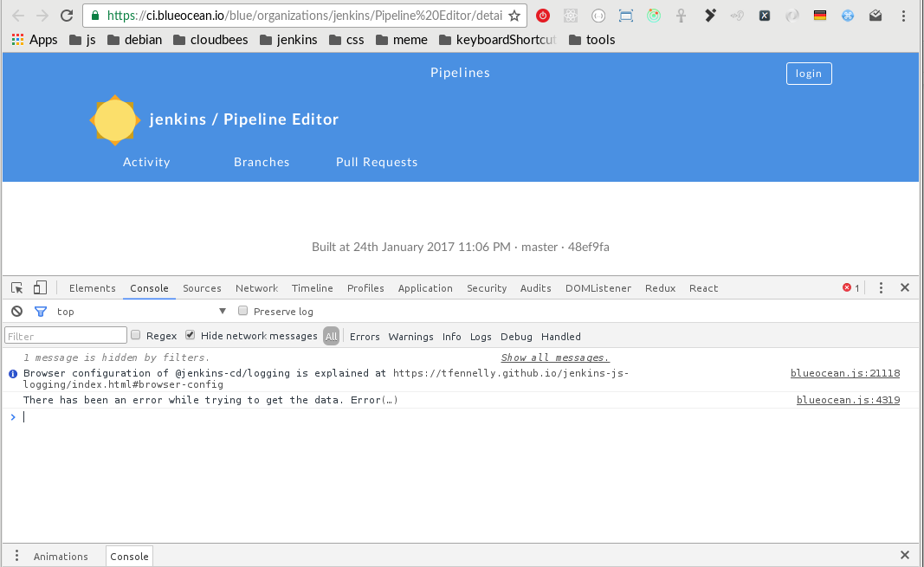This screenshot has width=924, height=567.
Task: Open the blueocean.js:4319 source link
Action: [848, 400]
